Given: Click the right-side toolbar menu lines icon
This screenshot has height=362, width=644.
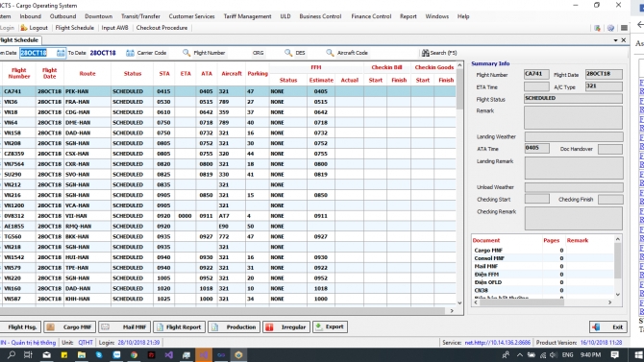Looking at the screenshot, I should [624, 28].
